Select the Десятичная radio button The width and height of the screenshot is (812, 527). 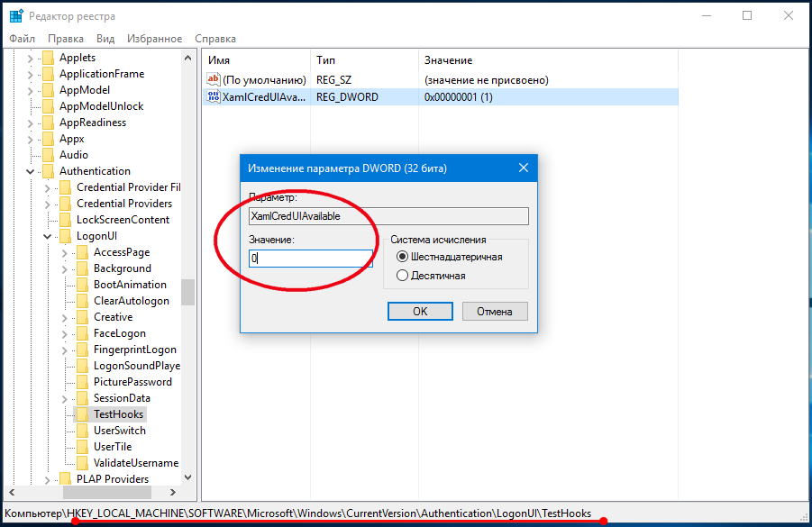point(402,276)
